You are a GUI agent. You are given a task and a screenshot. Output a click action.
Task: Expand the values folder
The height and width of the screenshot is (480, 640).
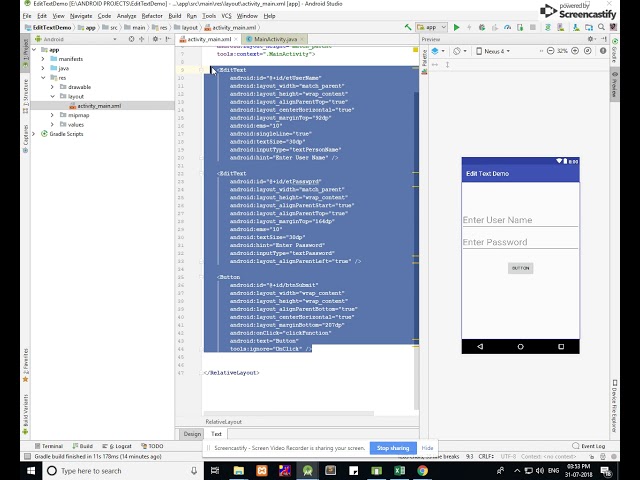coord(52,124)
